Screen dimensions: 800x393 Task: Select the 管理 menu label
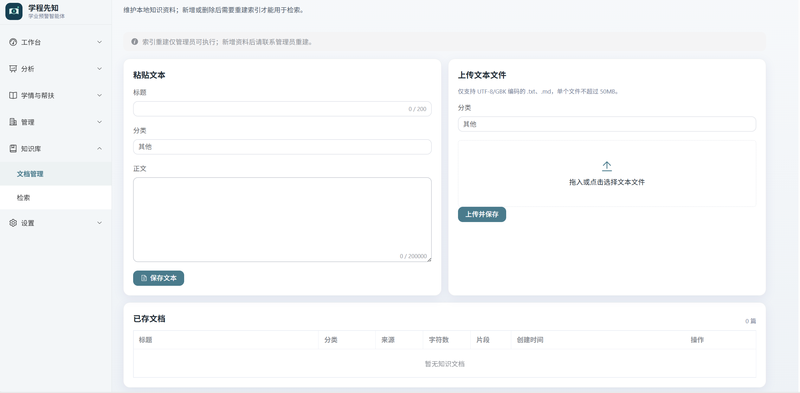pos(28,122)
